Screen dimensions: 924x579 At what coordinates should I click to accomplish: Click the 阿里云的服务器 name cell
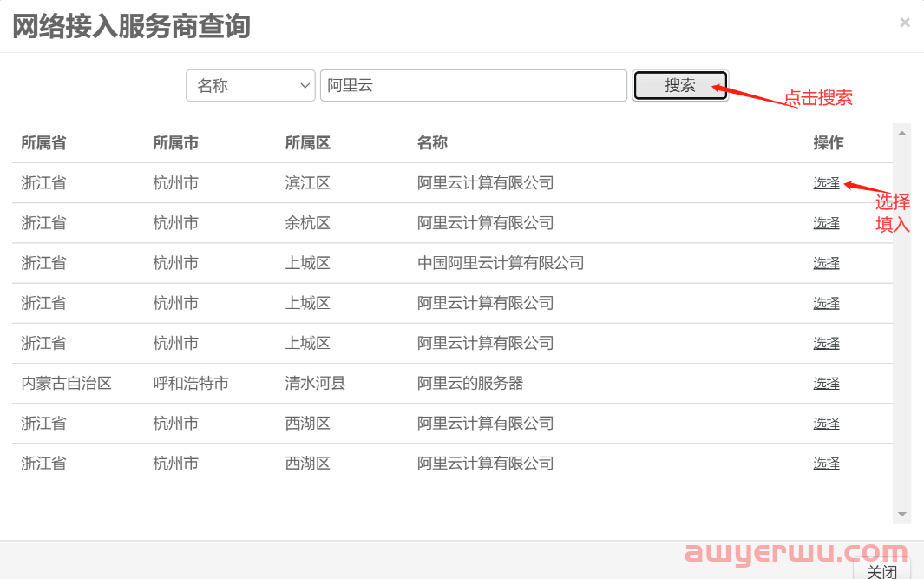pyautogui.click(x=470, y=383)
